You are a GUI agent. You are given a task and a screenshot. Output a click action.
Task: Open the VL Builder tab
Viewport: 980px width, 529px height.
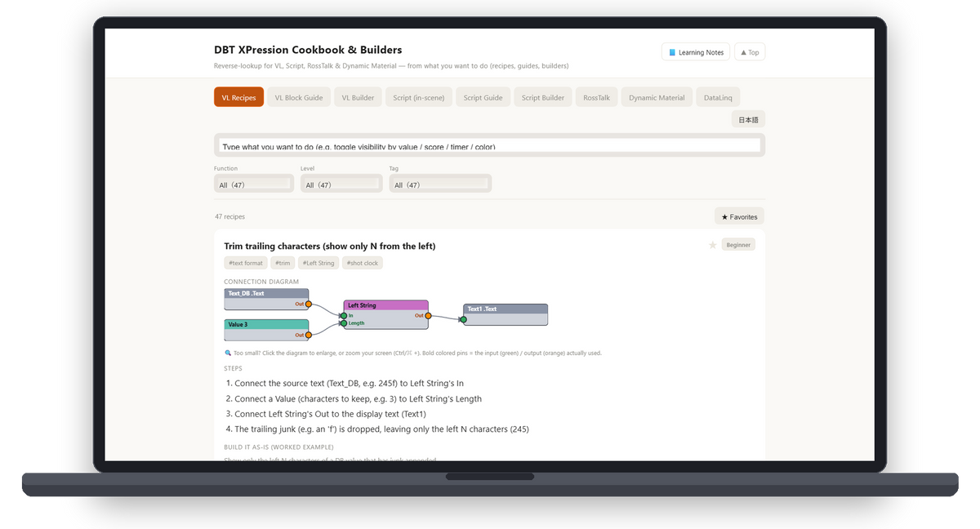point(358,97)
